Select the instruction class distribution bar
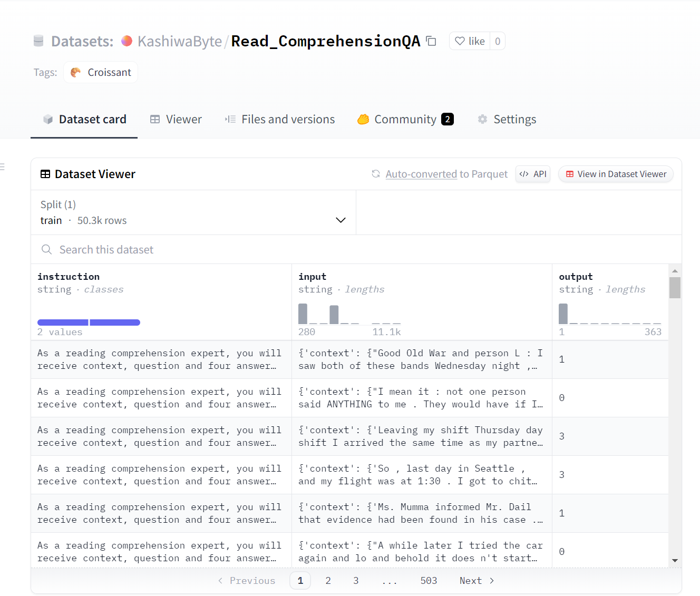 pos(89,323)
